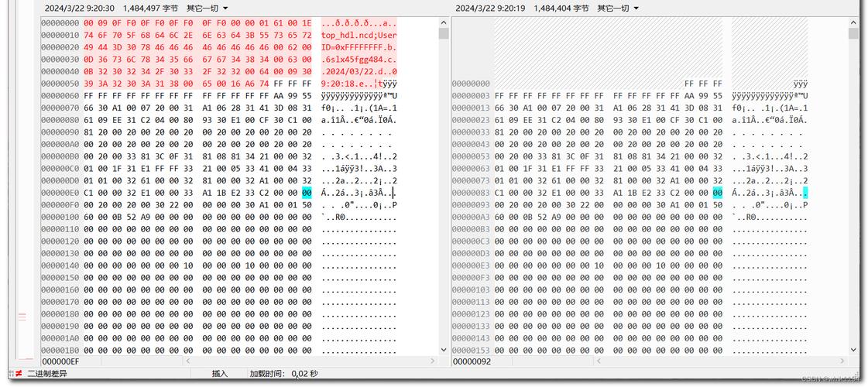Click left file timestamp 2024/3/22 9:20:30
868x387 pixels.
[x=80, y=9]
